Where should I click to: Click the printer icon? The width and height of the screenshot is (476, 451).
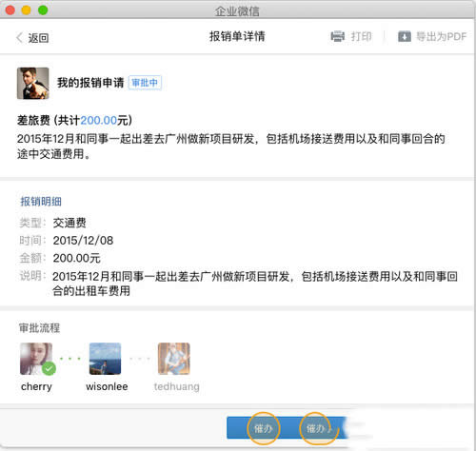coord(338,36)
